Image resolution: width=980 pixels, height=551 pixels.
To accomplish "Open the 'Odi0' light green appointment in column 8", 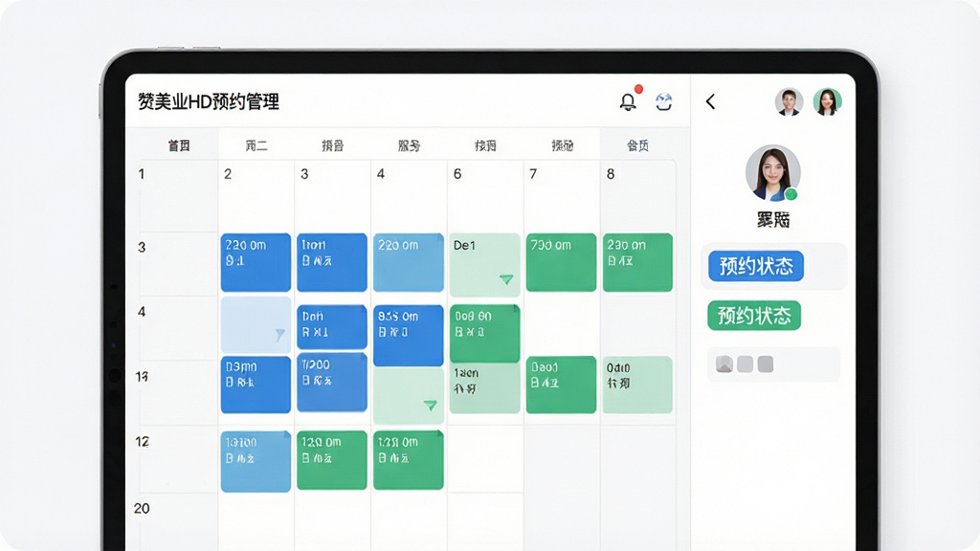I will coord(637,385).
